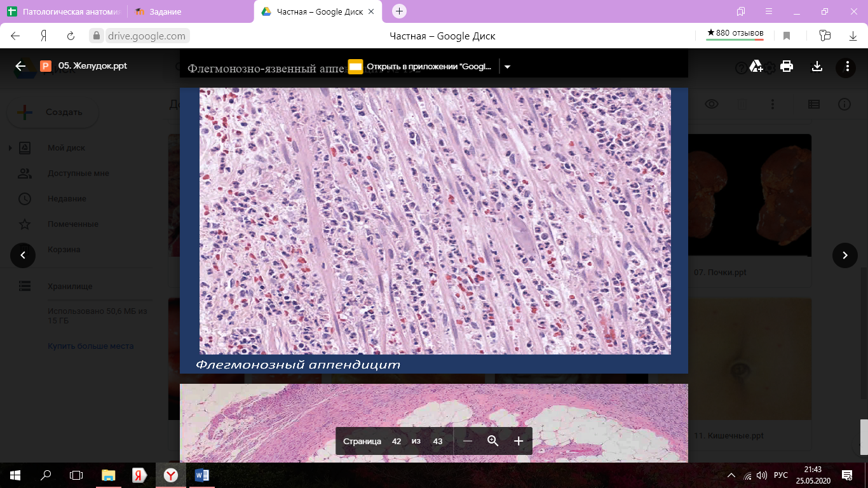This screenshot has height=488, width=868.
Task: Open Windows taskbar search
Action: [46, 475]
